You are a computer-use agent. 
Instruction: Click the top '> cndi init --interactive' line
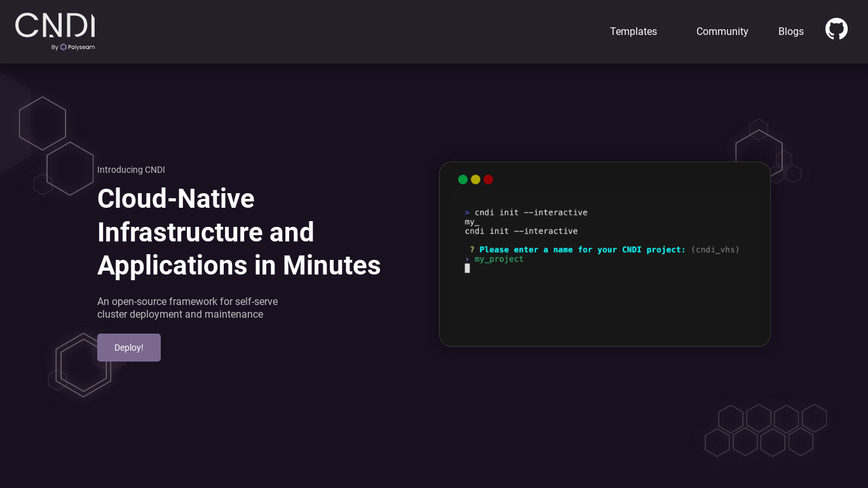click(526, 213)
